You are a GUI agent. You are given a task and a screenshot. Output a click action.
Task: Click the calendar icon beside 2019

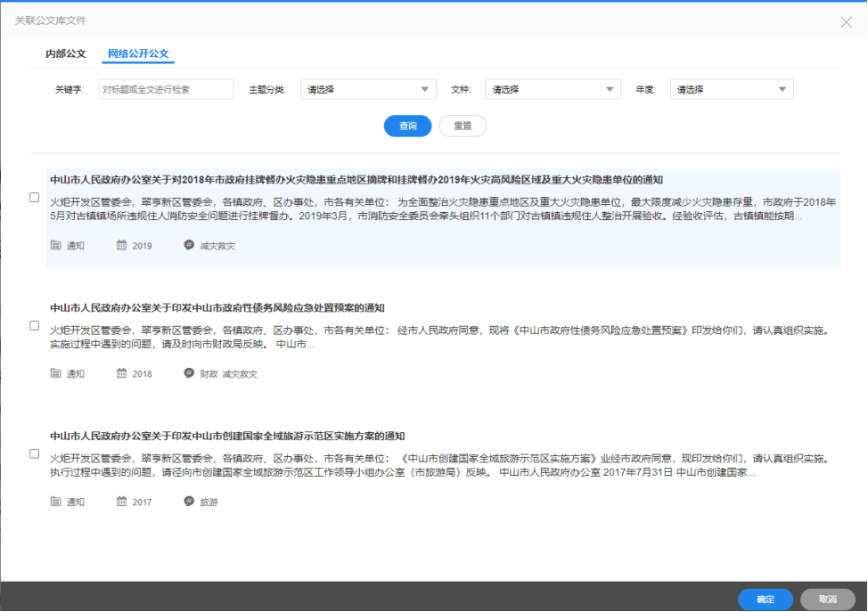tap(122, 245)
